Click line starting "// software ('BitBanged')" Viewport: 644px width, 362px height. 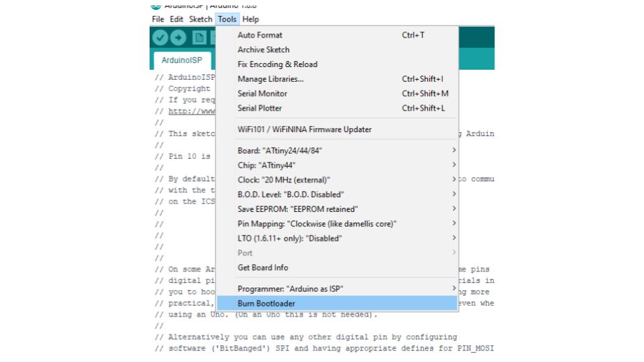pos(324,349)
